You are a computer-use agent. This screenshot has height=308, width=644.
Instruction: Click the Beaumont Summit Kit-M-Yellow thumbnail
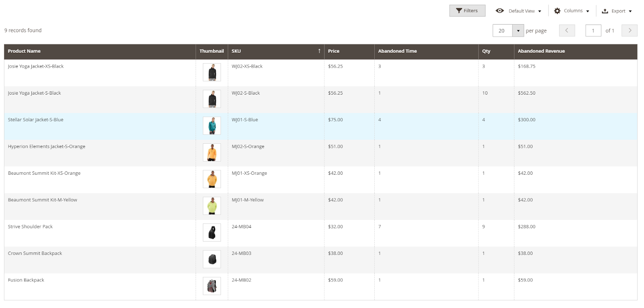[212, 206]
